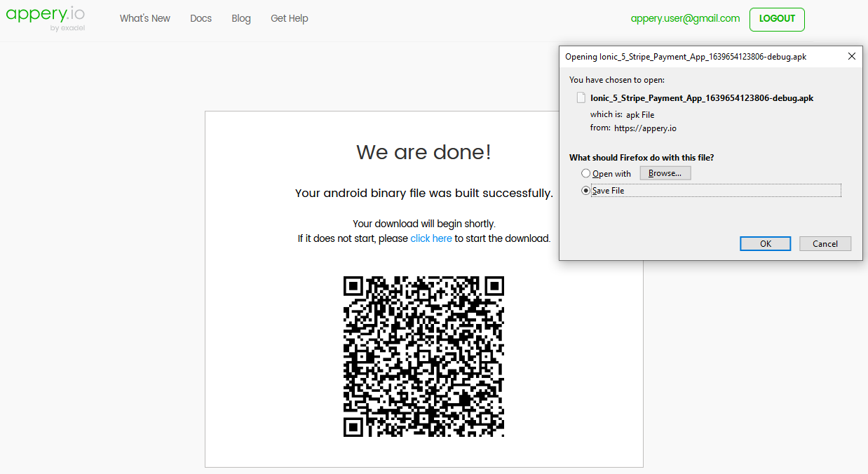Screen dimensions: 868x474
Task: Click the 'apk File' type text
Action: (640, 114)
